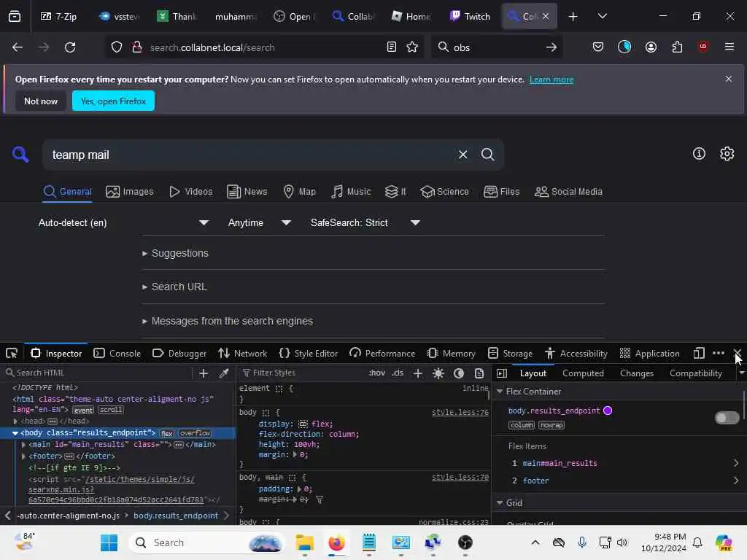This screenshot has height=560, width=747.
Task: Click purple flex overlay color swatch
Action: click(x=608, y=411)
